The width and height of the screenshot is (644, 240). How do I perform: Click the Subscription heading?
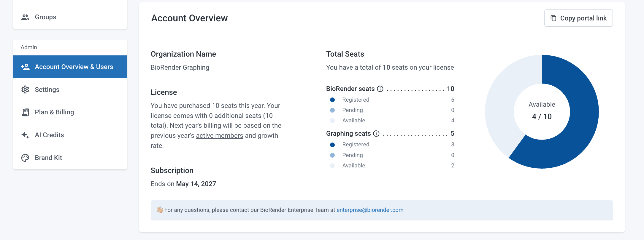pos(172,171)
